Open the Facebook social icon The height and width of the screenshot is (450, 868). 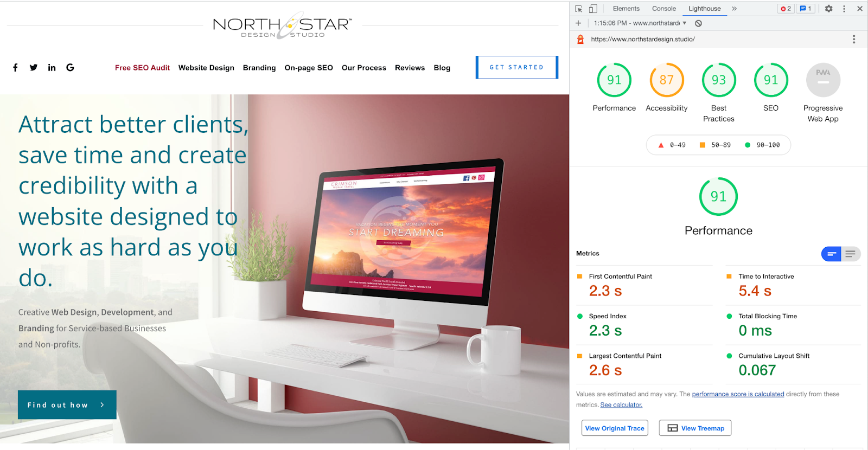15,67
